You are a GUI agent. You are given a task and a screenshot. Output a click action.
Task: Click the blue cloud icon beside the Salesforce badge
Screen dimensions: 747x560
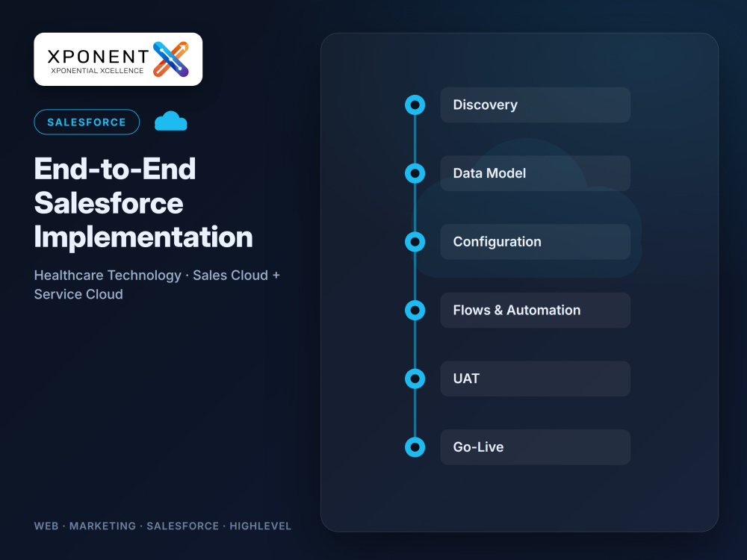170,121
